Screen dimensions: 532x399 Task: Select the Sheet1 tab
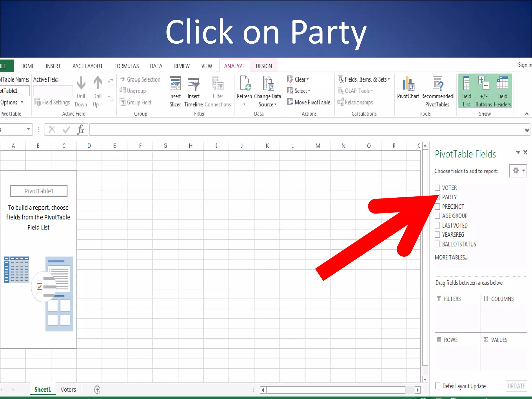pyautogui.click(x=43, y=390)
